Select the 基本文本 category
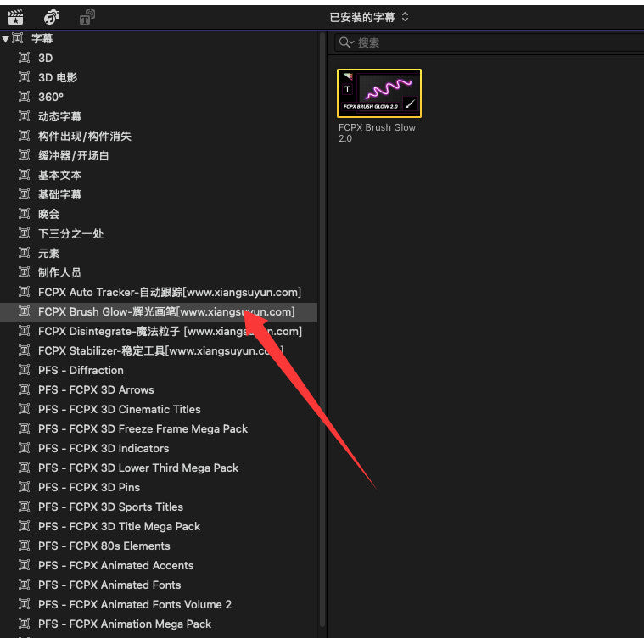Screen dimensions: 644x644 coord(159,175)
